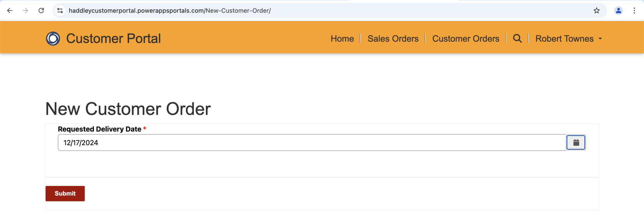644x221 pixels.
Task: Open the Sales Orders page
Action: [x=393, y=39]
